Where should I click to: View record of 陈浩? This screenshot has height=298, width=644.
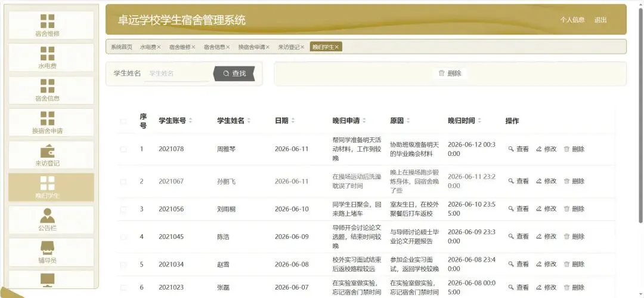click(x=518, y=236)
